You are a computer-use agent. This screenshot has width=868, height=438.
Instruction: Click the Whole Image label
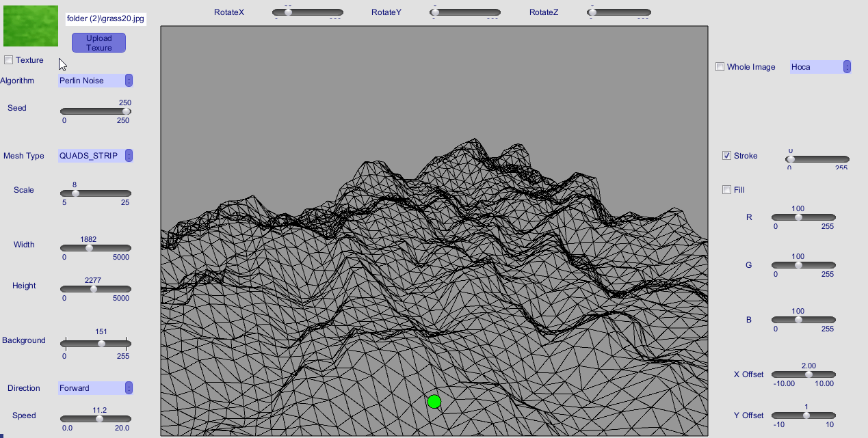[x=751, y=67]
